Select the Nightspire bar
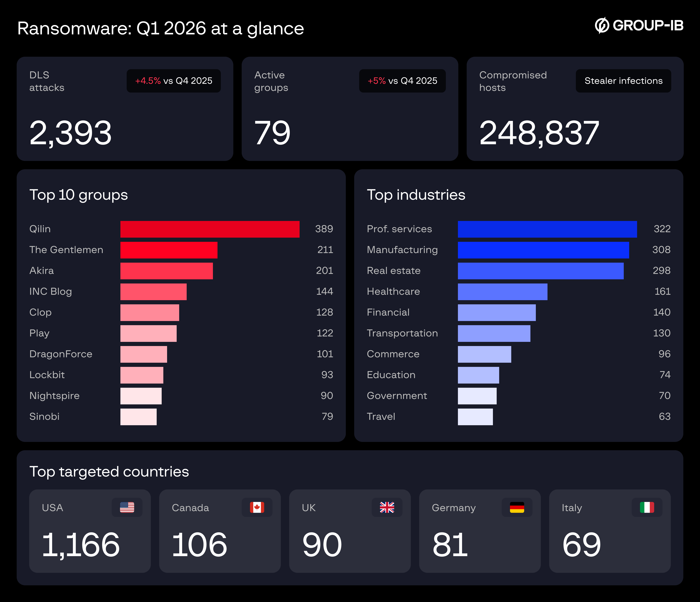Screen dimensions: 700x602 tap(141, 396)
